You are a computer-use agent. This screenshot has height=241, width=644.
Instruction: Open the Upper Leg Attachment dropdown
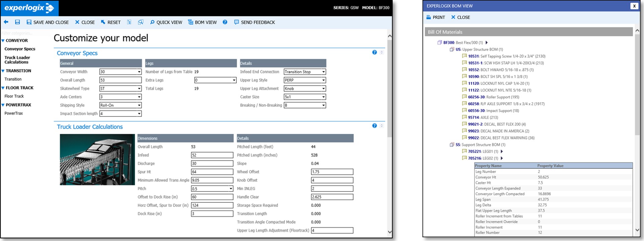(305, 88)
